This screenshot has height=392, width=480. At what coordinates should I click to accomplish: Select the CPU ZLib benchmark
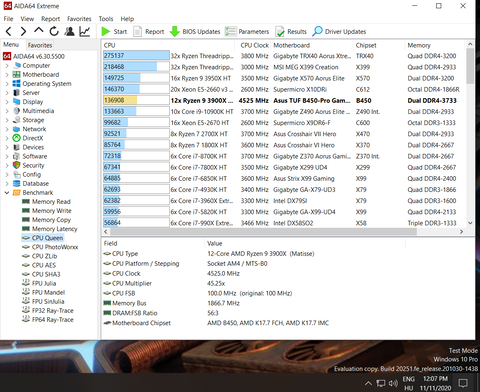(40, 256)
